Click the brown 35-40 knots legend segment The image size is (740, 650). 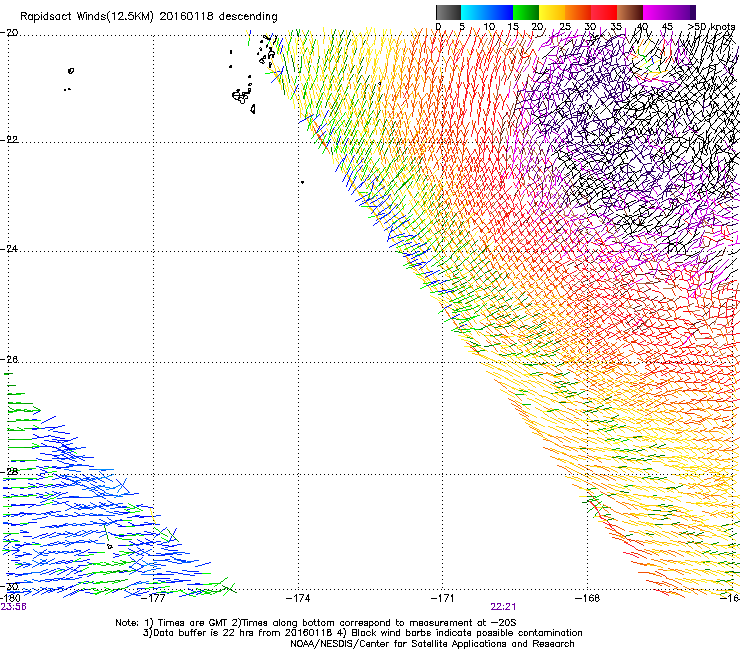(x=630, y=12)
